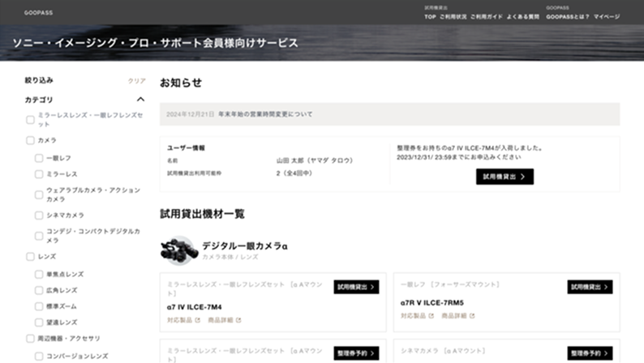The image size is (644, 363).
Task: Click 整理券予約 button on シネマカメラ card
Action: (x=590, y=353)
